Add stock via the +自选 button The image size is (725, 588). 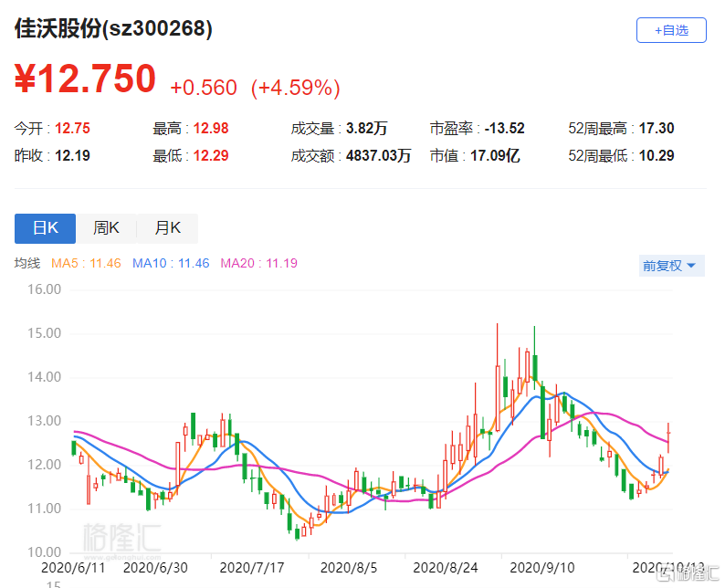click(x=671, y=30)
